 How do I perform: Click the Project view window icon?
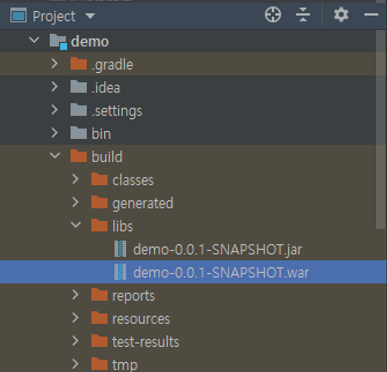18,15
